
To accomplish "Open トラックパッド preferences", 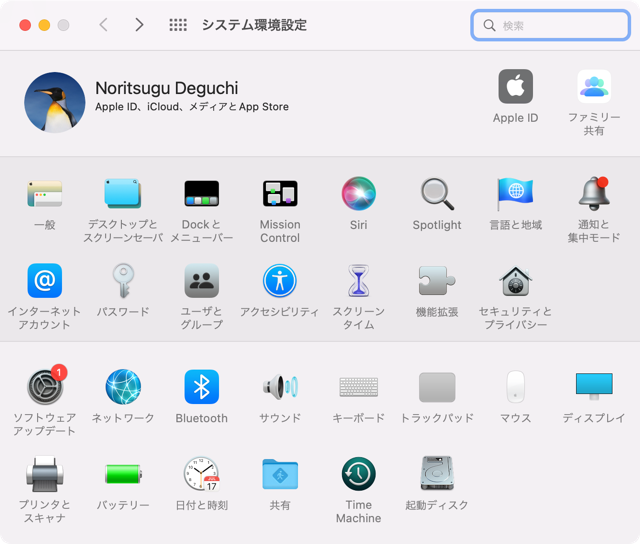I will pyautogui.click(x=437, y=387).
